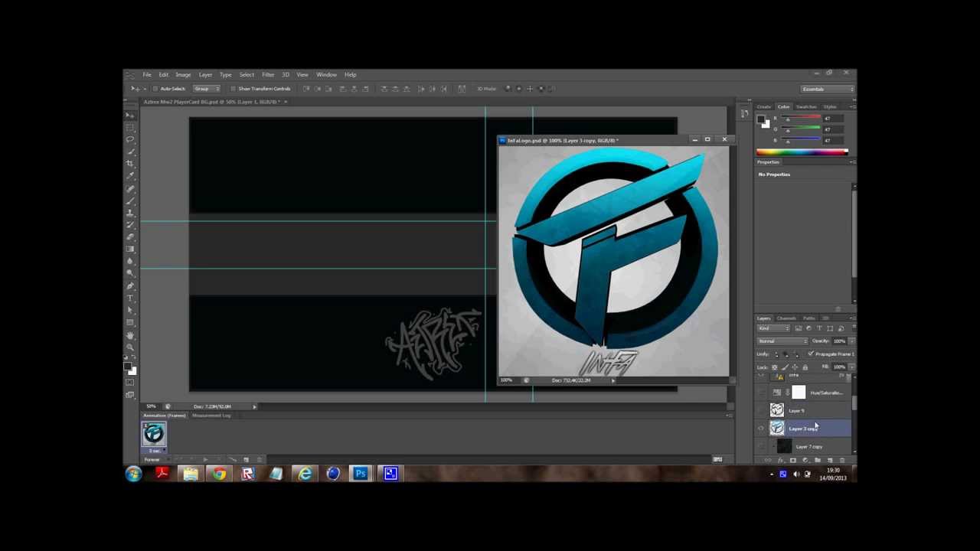Viewport: 980px width, 551px height.
Task: Open the Image menu
Action: pyautogui.click(x=183, y=74)
